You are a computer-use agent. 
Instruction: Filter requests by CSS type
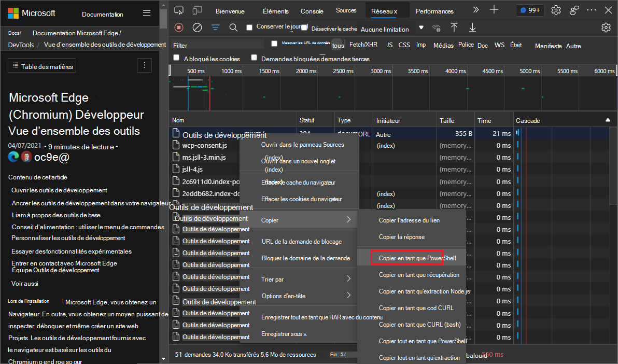[x=404, y=45]
